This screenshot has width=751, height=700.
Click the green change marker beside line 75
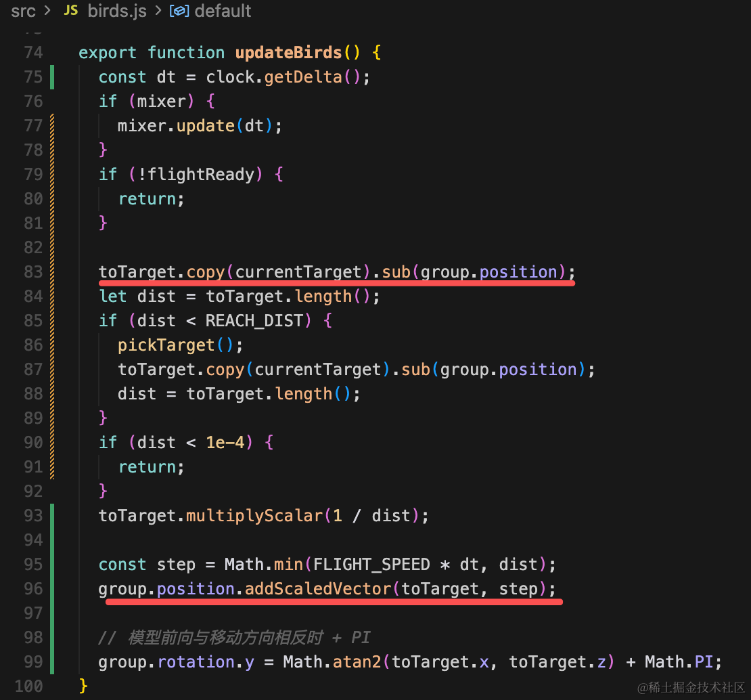pyautogui.click(x=52, y=77)
